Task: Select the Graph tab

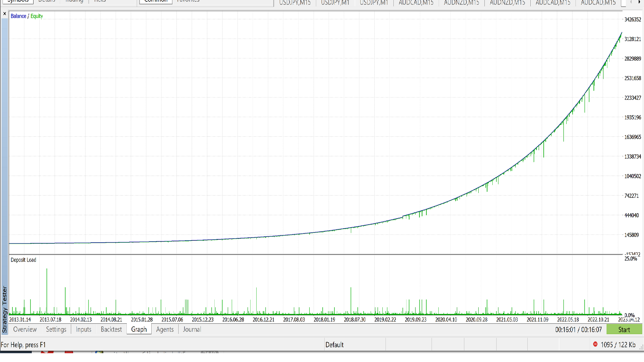Action: pos(139,329)
